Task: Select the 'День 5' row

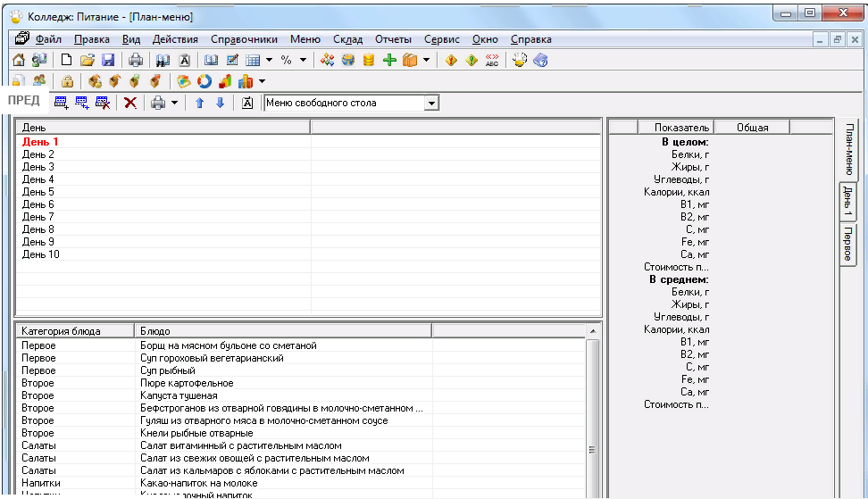Action: tap(38, 192)
